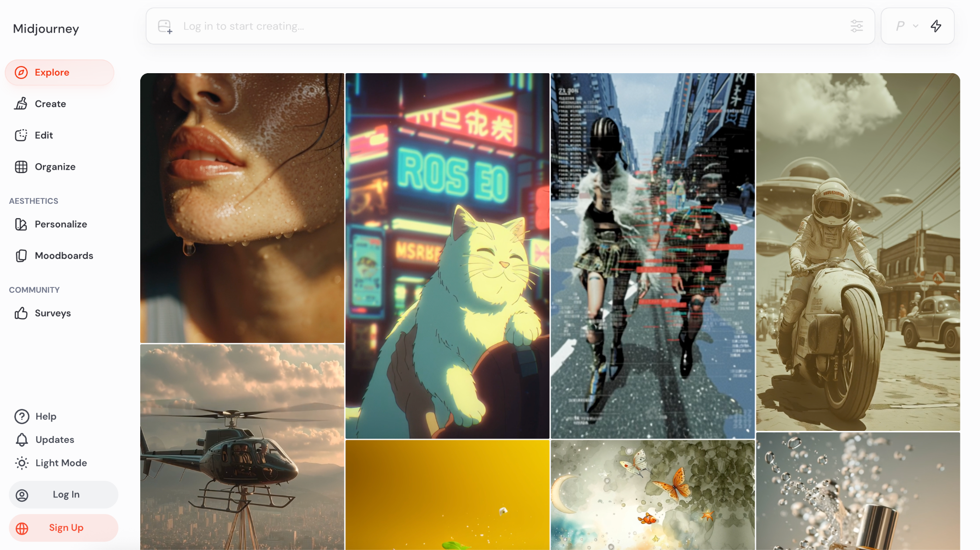Open the Organize grid icon

click(21, 167)
